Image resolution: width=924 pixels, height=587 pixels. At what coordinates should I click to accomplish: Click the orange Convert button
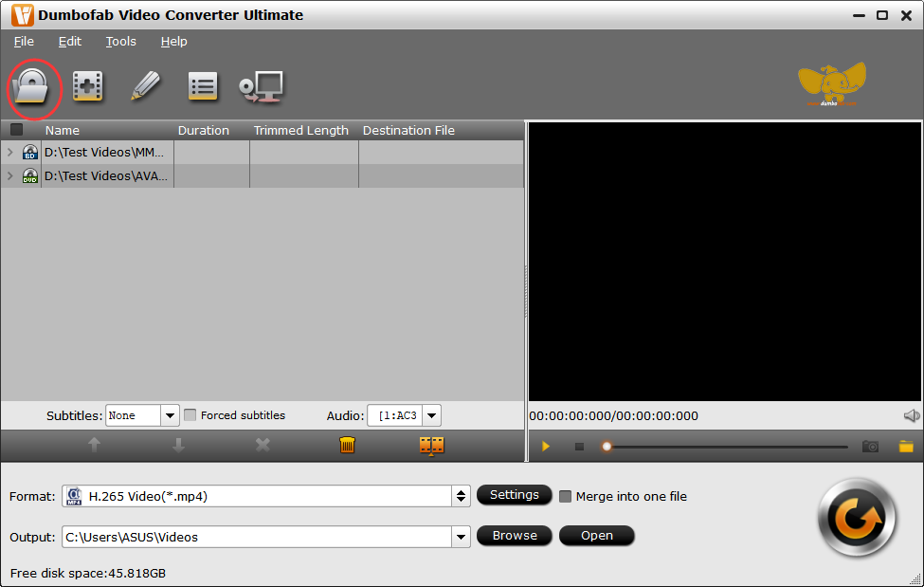click(856, 517)
